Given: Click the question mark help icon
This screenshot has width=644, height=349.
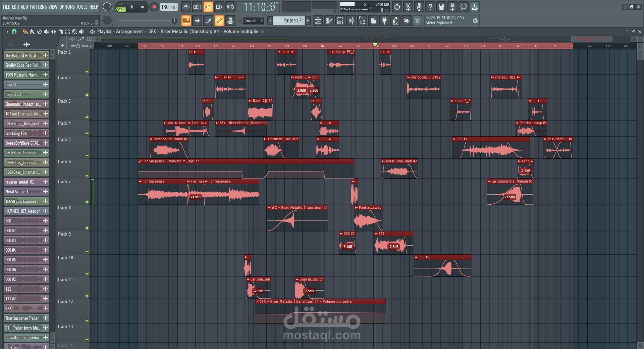Looking at the screenshot, I should click(430, 7).
